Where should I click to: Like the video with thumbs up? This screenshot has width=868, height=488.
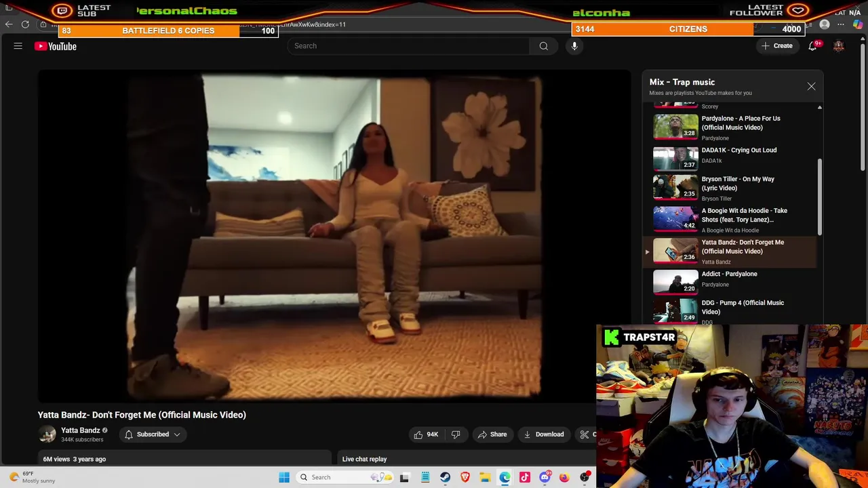pos(426,434)
